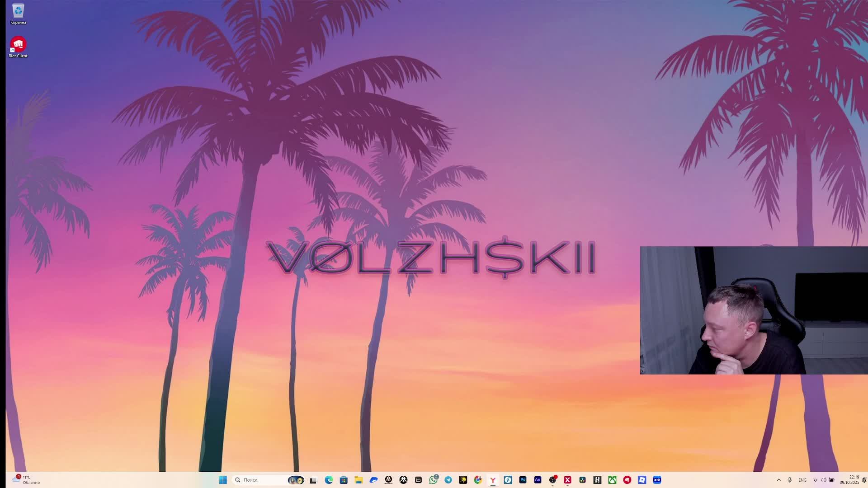Open the Xbox app in the taskbar

pos(612,480)
